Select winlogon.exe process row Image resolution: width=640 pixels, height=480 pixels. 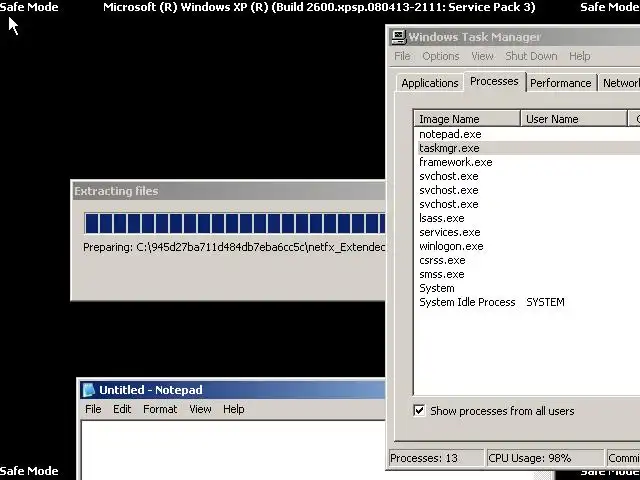tap(529, 246)
